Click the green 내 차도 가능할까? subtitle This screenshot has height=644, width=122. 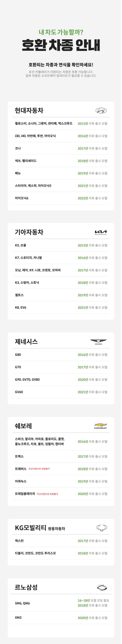[61, 32]
